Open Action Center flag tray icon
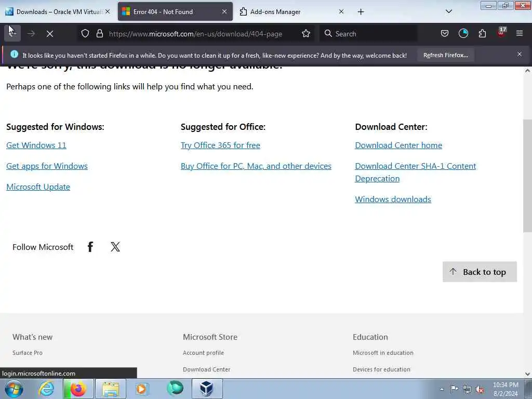Screen dimensions: 532x399 click(x=454, y=389)
